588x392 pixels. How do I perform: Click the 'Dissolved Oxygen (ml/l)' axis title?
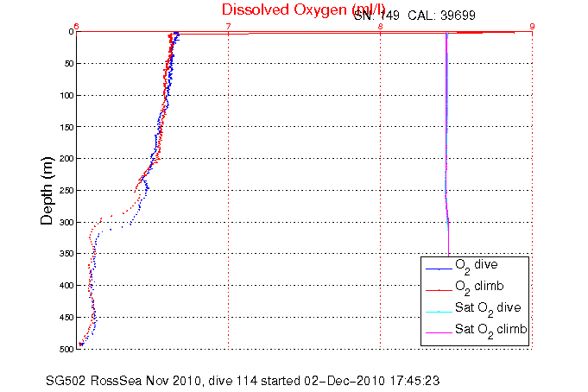[x=303, y=10]
